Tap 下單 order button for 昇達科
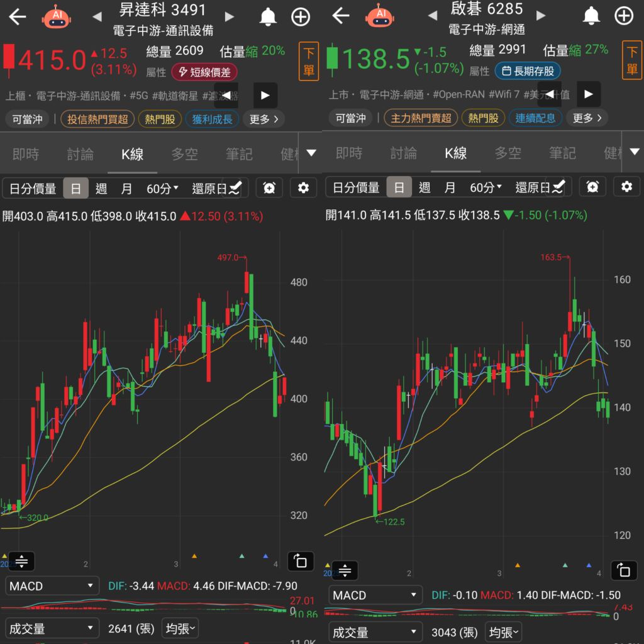The width and height of the screenshot is (644, 644). point(308,61)
